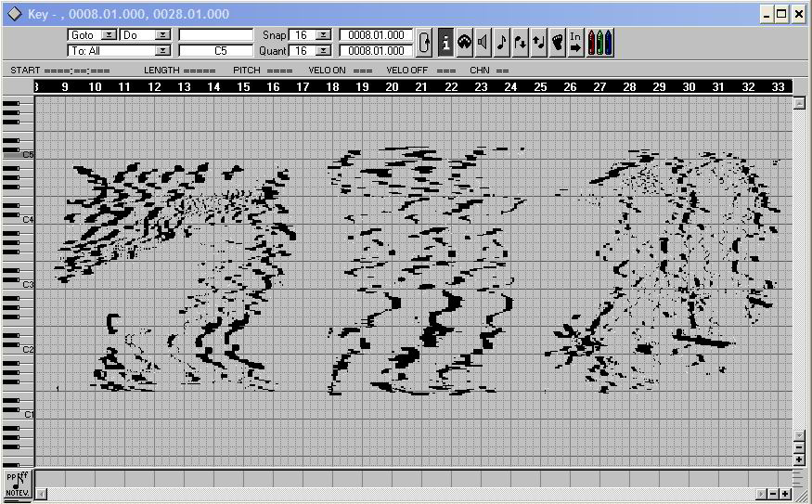Screen dimensions: 812x504
Task: Toggle the loop cycle button
Action: point(424,43)
